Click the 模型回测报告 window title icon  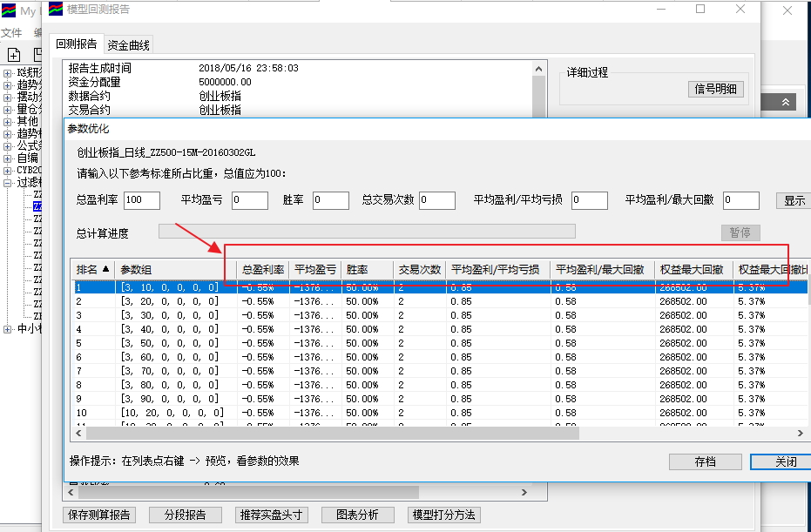tap(55, 10)
